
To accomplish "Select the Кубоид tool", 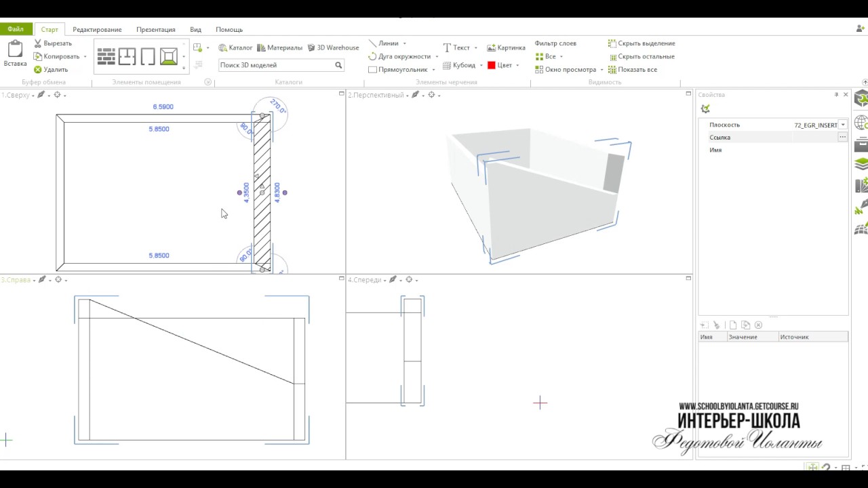I will [x=459, y=65].
